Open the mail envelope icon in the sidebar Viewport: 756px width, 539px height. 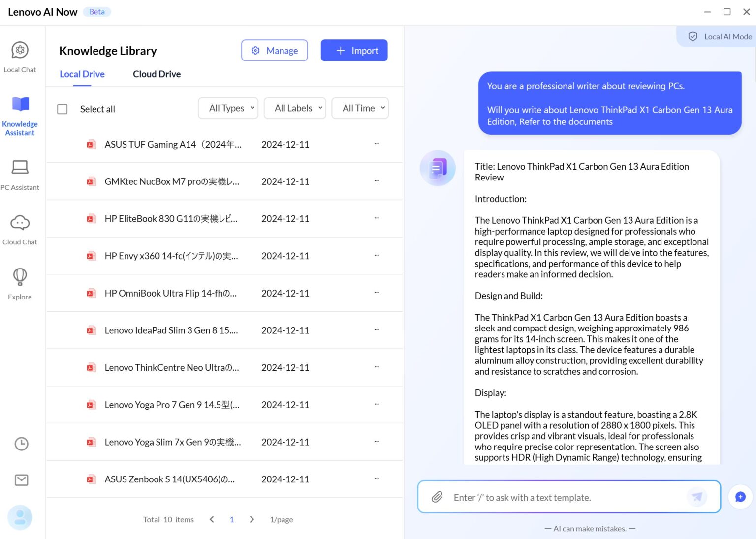[x=21, y=480]
